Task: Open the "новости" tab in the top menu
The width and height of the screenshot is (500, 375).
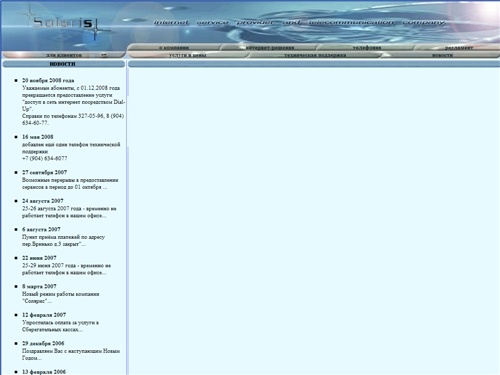Action: point(442,55)
